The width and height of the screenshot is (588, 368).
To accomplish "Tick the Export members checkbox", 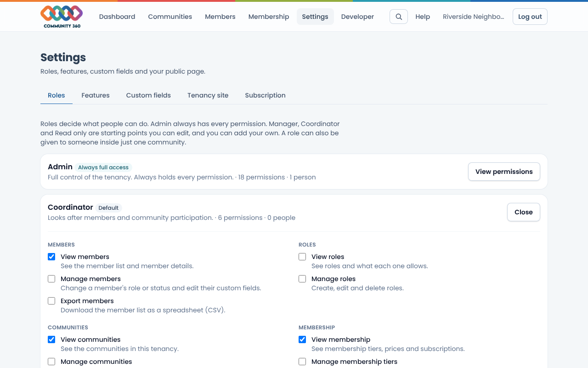I will point(51,301).
